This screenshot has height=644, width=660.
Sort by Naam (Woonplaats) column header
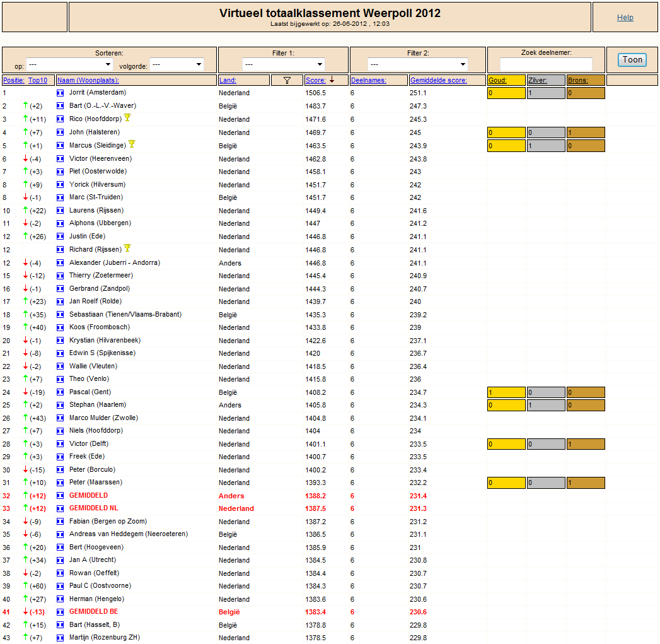tap(88, 81)
